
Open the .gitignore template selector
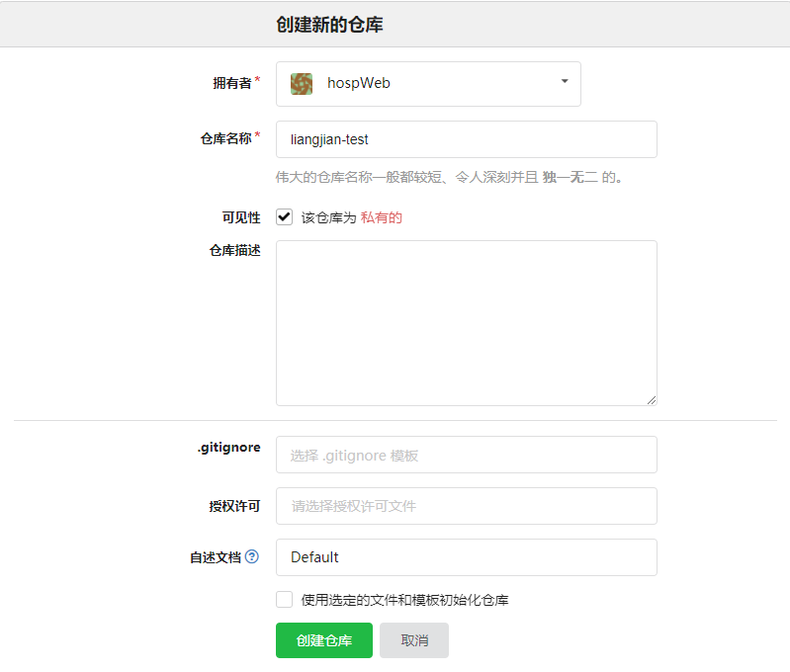click(x=466, y=456)
